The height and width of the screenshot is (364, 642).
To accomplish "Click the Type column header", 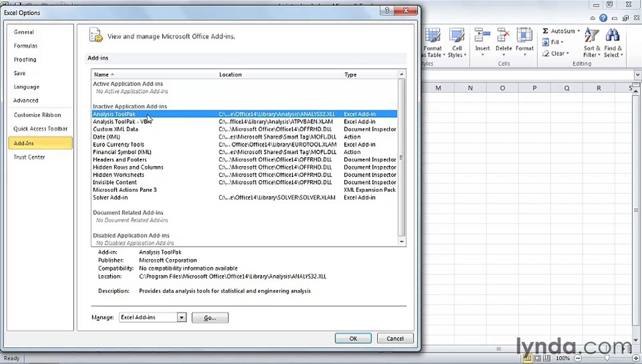I will (x=370, y=74).
